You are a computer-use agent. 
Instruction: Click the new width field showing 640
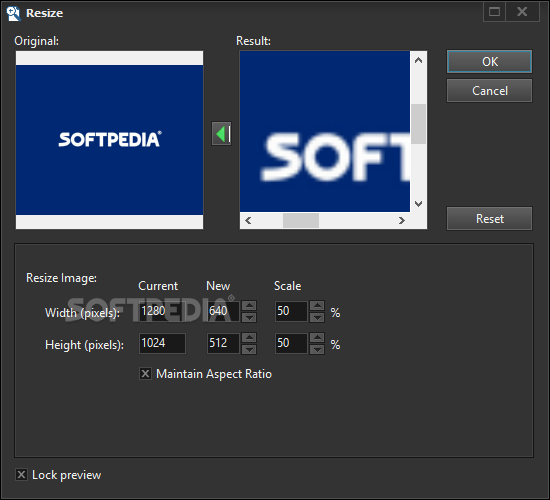(223, 311)
